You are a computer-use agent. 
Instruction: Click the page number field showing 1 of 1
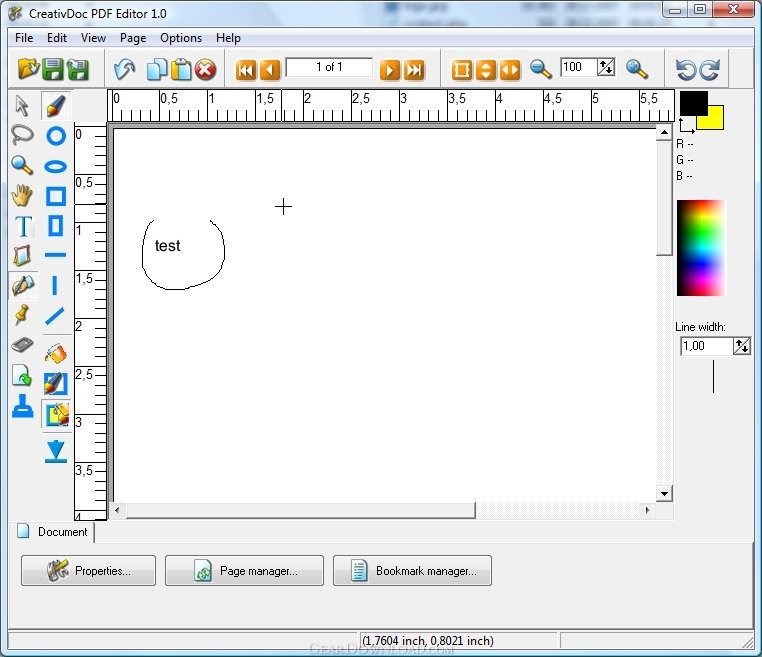click(329, 68)
